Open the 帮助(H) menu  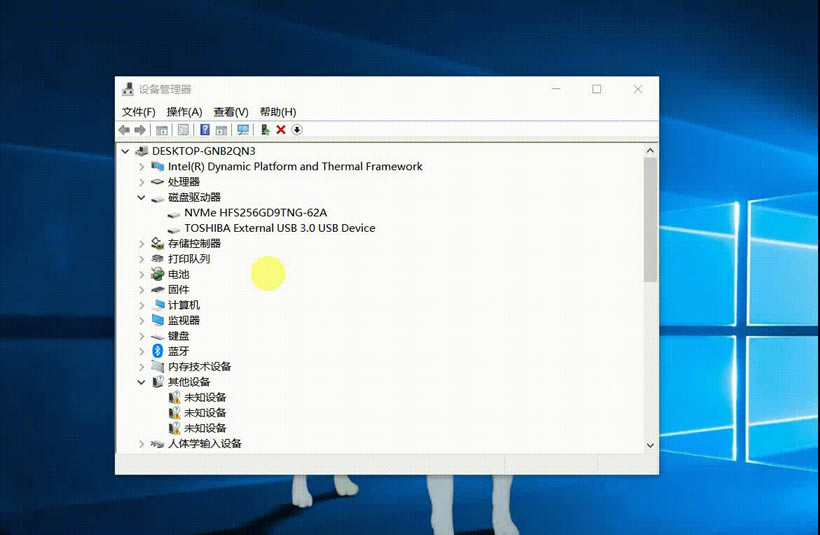[278, 112]
